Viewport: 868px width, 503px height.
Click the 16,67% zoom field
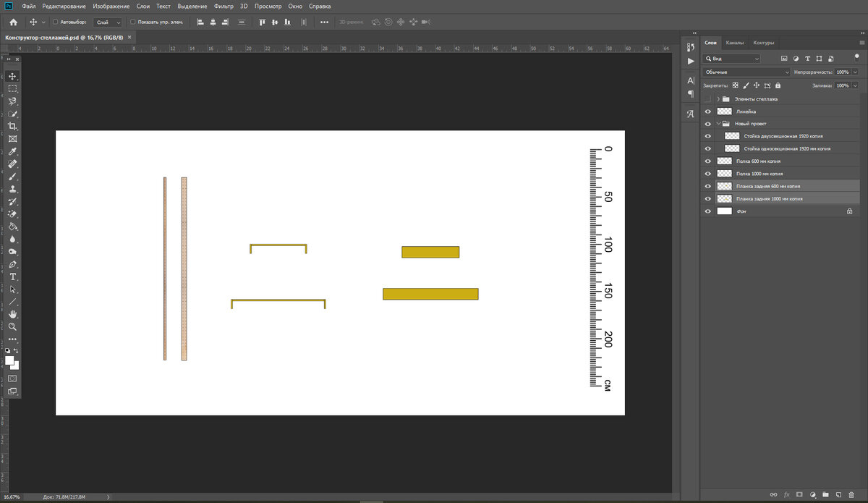point(12,497)
